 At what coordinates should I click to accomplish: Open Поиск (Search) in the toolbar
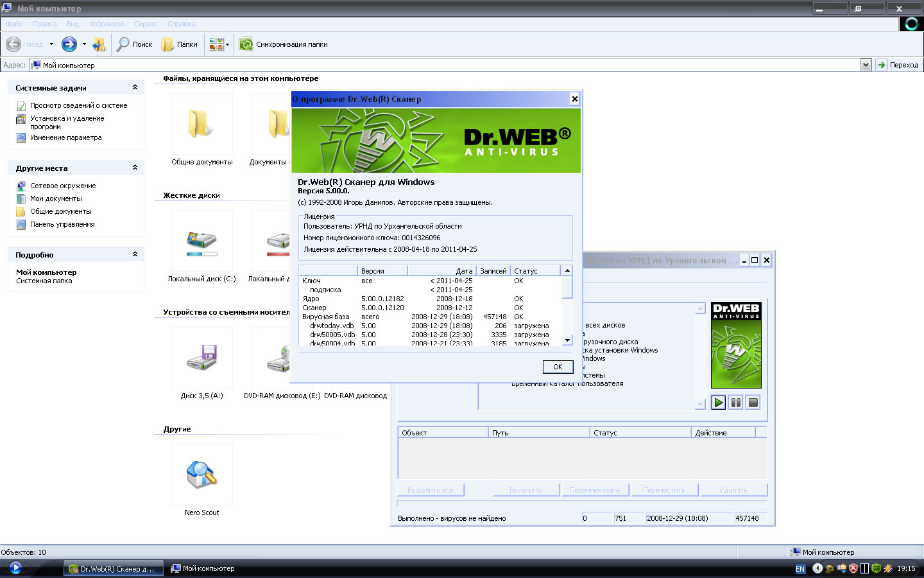tap(135, 44)
